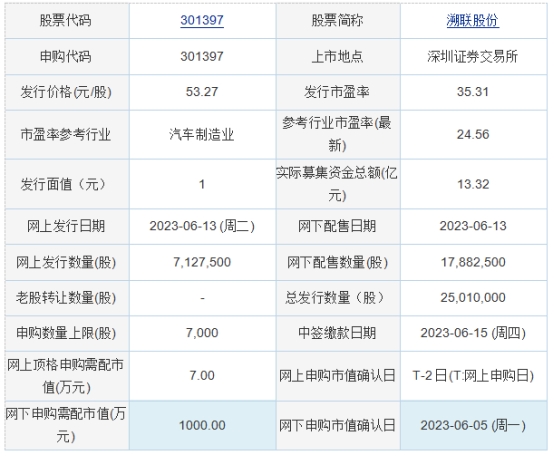
Task: Click the 总发行数量（股）label
Action: point(335,298)
